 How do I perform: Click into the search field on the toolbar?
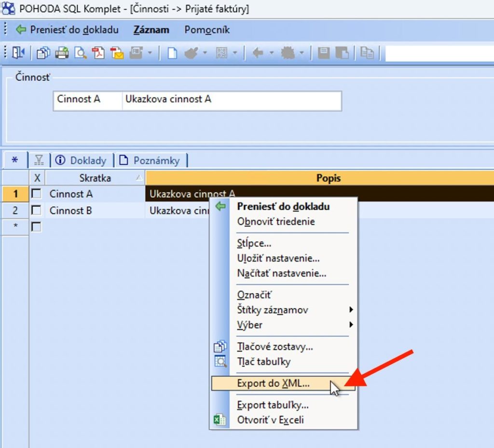pos(439,53)
